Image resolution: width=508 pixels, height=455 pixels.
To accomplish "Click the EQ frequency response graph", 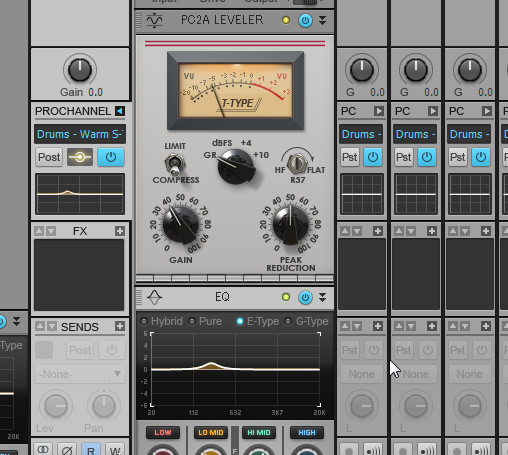I will pyautogui.click(x=235, y=369).
